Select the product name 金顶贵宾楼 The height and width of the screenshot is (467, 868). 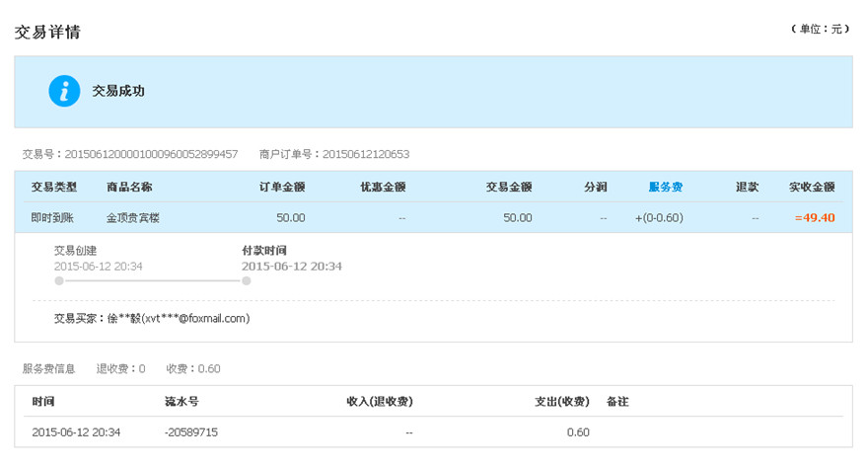(x=133, y=218)
